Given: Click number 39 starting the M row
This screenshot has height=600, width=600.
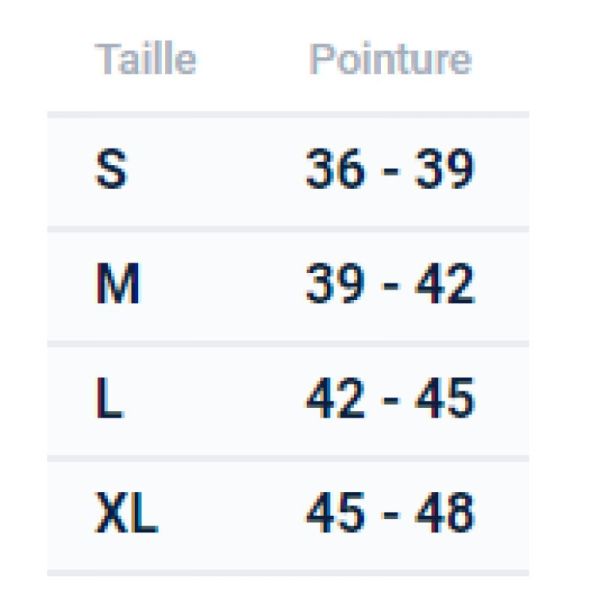Looking at the screenshot, I should [335, 284].
